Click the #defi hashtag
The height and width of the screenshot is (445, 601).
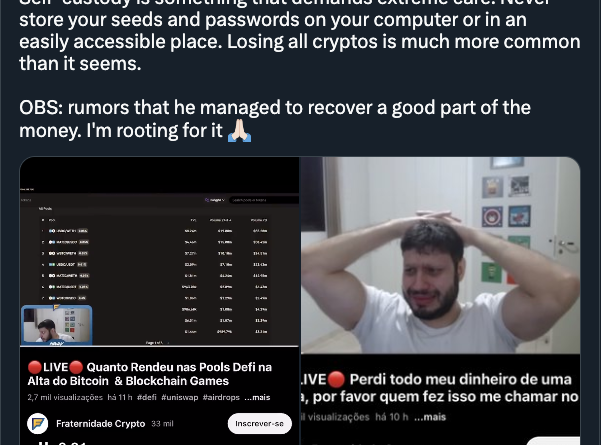(146, 397)
